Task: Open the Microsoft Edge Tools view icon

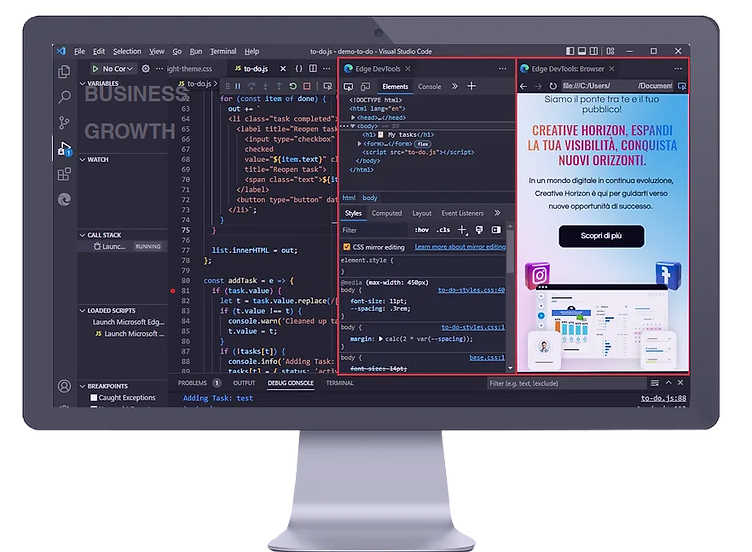Action: pos(64,199)
